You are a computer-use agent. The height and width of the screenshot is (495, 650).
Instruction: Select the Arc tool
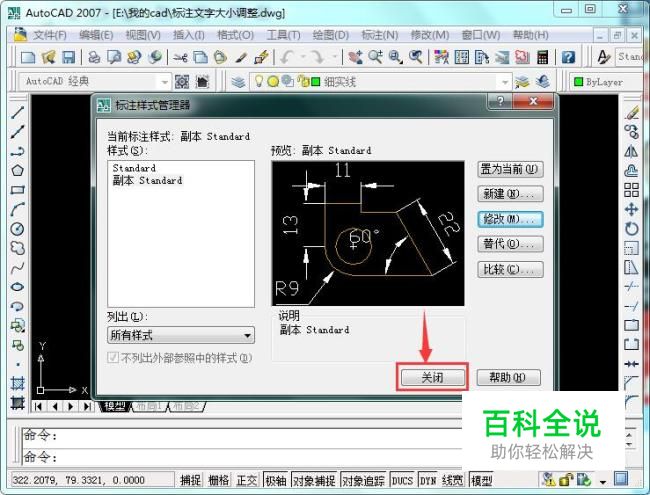point(17,209)
